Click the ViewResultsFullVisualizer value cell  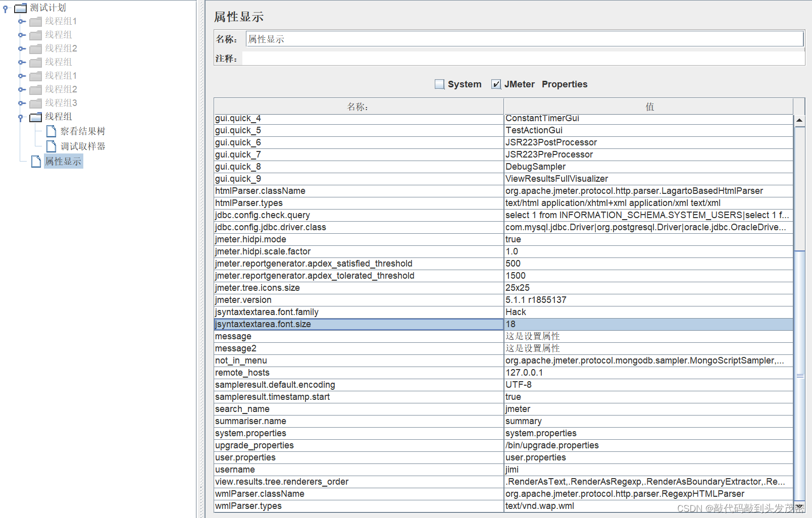(648, 179)
